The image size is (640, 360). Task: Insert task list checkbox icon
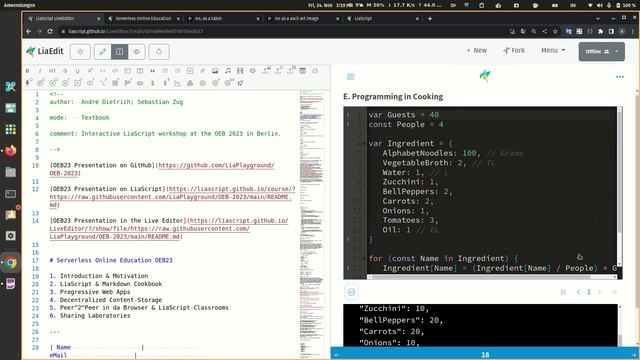pos(190,71)
